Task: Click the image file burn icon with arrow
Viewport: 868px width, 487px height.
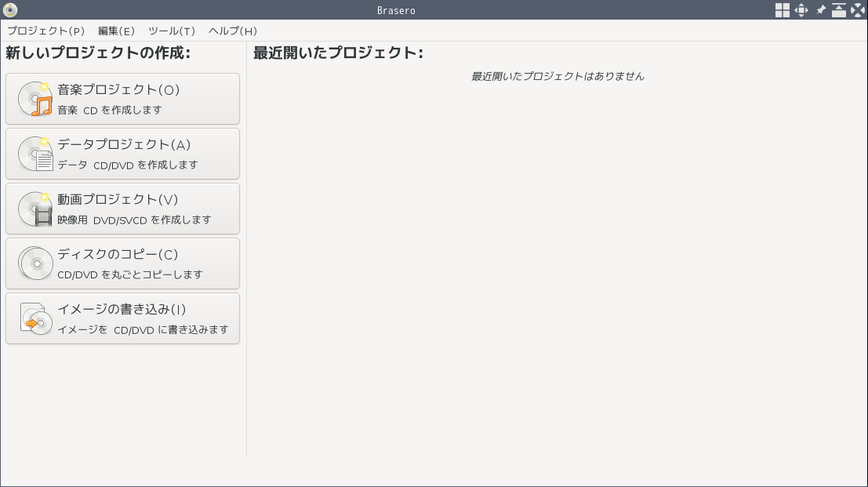Action: tap(35, 318)
